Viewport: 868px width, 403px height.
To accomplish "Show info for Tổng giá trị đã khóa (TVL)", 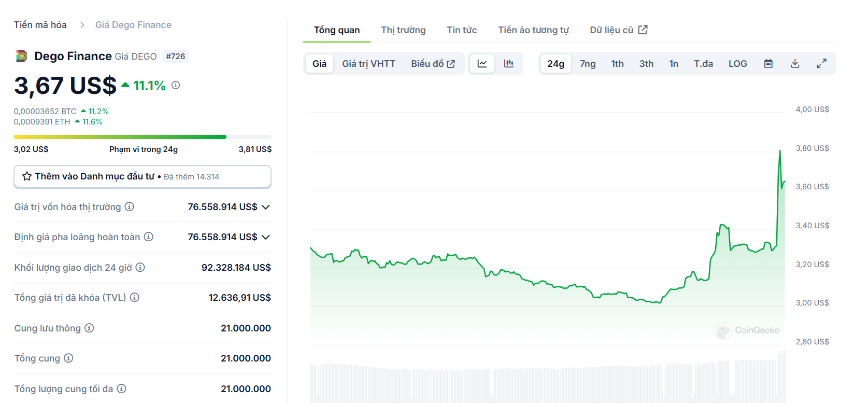I will pos(135,298).
